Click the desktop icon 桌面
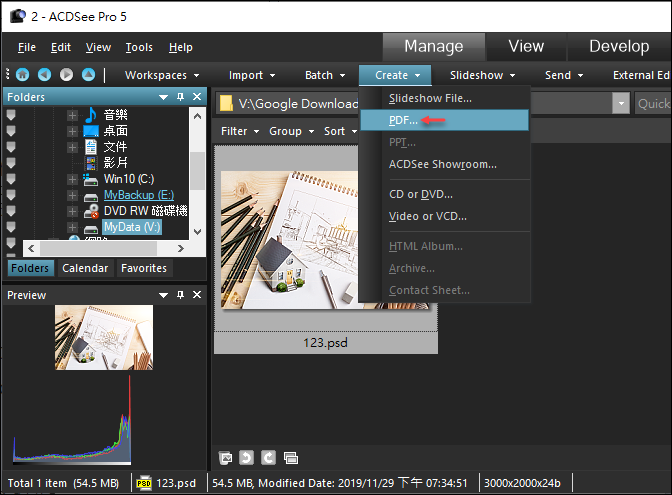672x495 pixels. pyautogui.click(x=91, y=131)
